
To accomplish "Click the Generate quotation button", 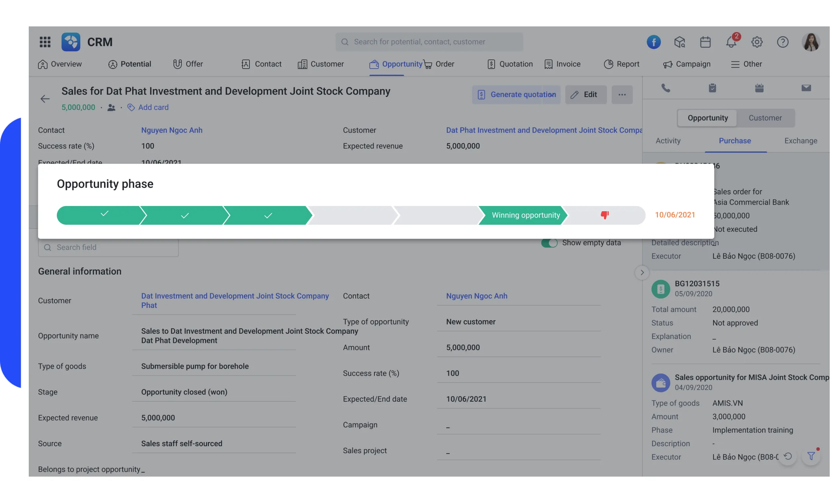I will point(516,94).
